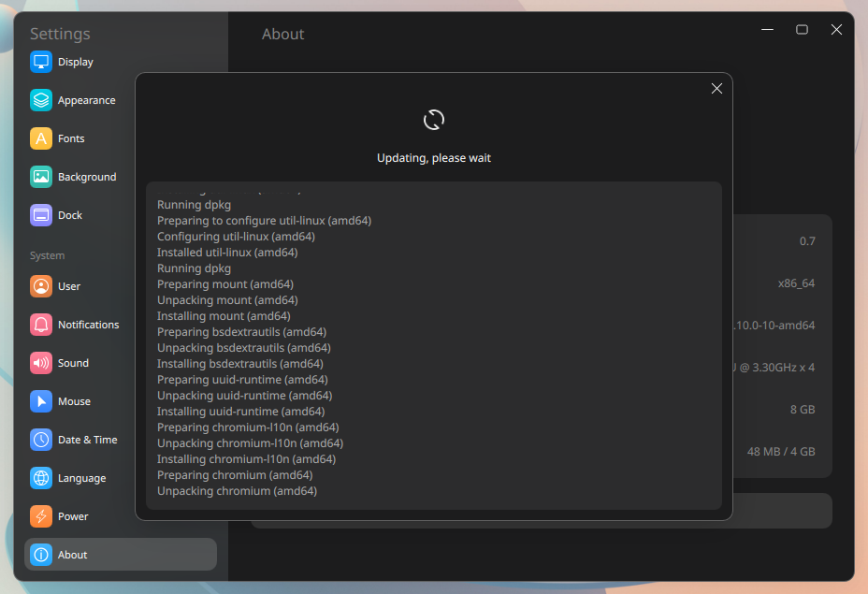This screenshot has height=594, width=868.
Task: Click log line 'Preparing mount (amd64)'
Action: [225, 284]
